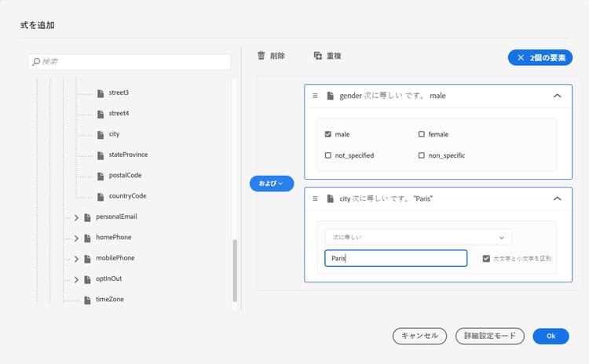Click file icon beside street3
The width and height of the screenshot is (589, 364).
pyautogui.click(x=101, y=93)
